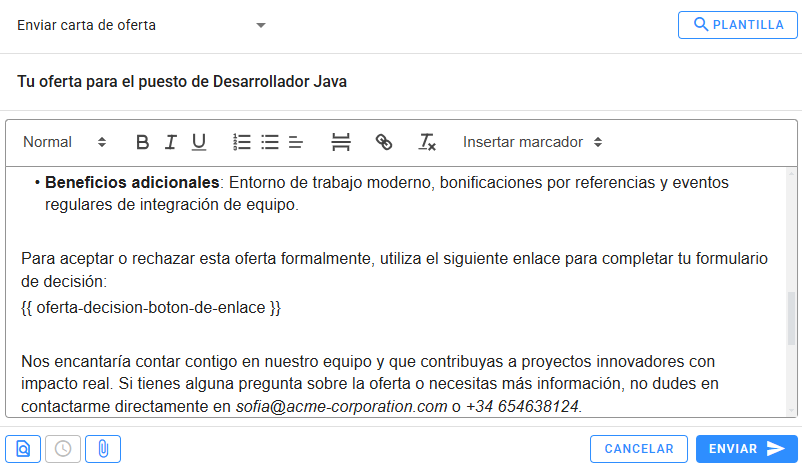Click the sofia@acme-corporation.com email text
The height and width of the screenshot is (470, 802).
coord(341,407)
